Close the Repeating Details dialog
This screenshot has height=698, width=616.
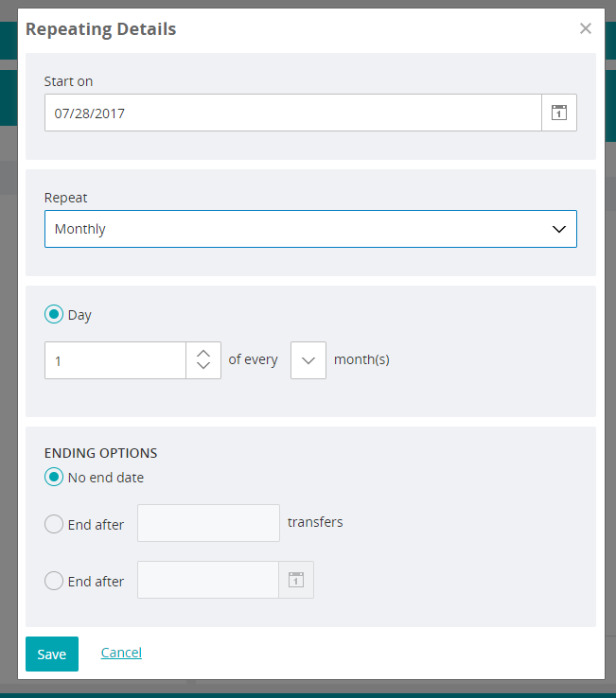(x=586, y=28)
